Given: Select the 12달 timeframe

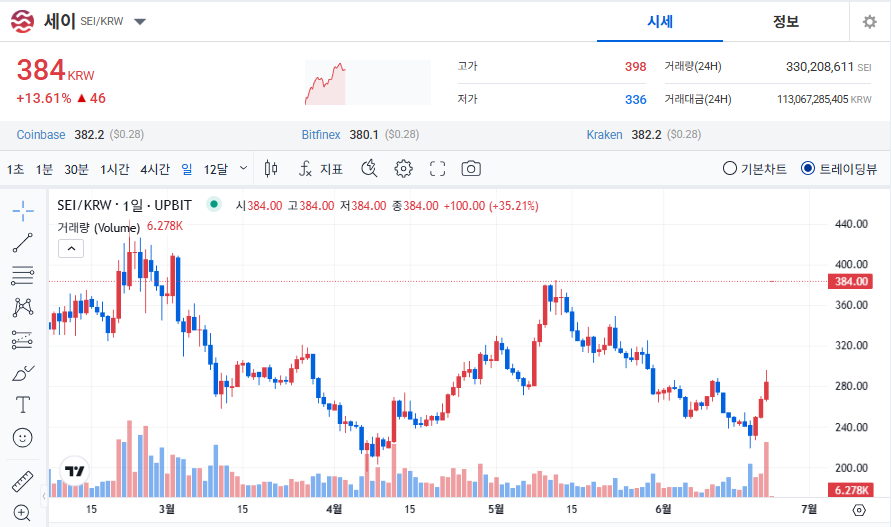Looking at the screenshot, I should (215, 169).
